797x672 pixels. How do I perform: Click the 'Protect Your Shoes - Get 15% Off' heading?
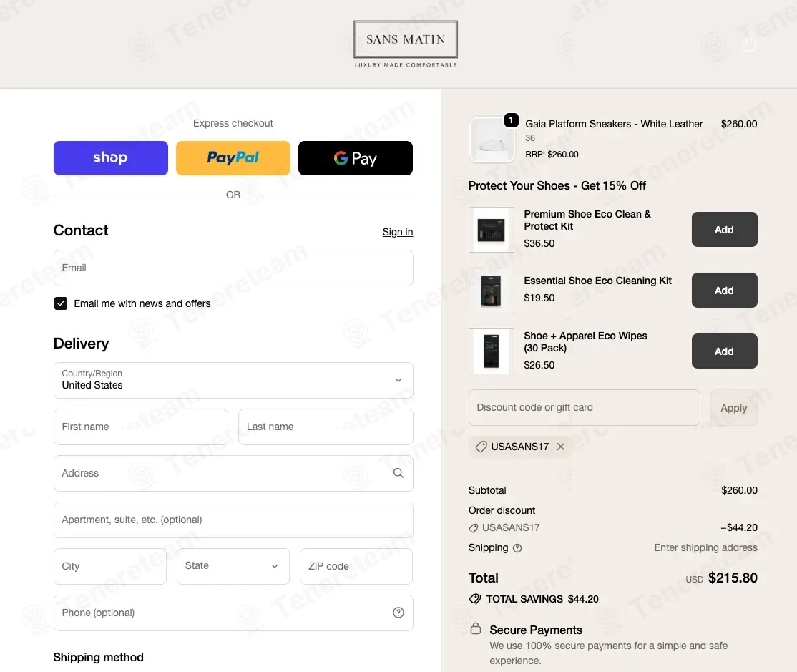(557, 186)
